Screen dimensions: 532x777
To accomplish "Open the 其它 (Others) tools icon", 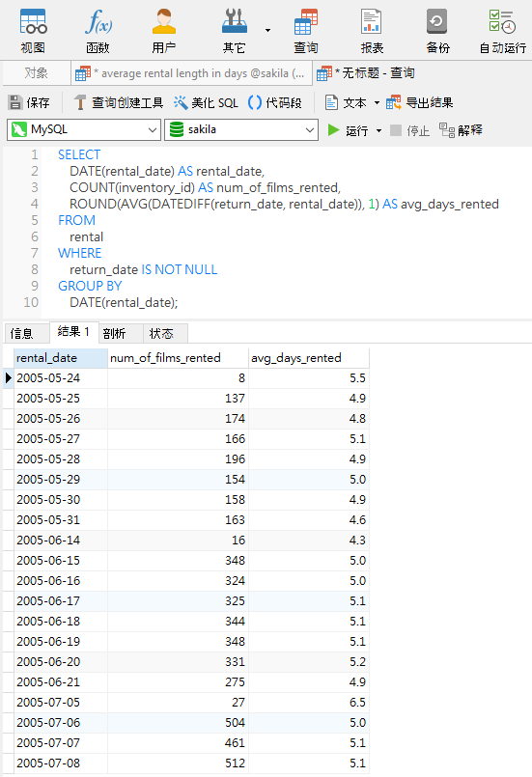I will [234, 31].
